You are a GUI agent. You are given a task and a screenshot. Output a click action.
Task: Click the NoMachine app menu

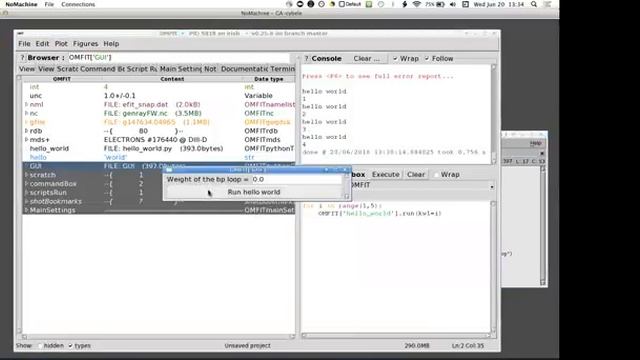click(21, 4)
